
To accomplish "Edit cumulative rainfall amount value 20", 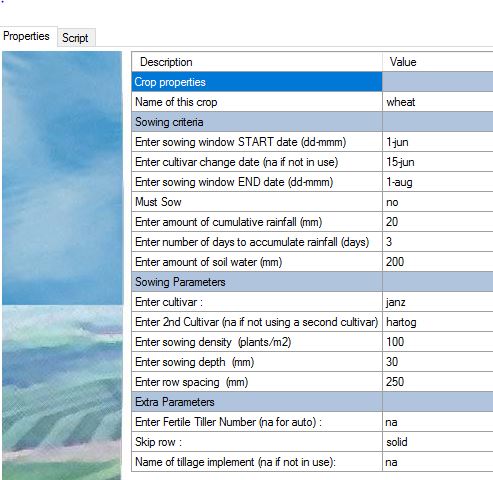I will click(x=438, y=222).
